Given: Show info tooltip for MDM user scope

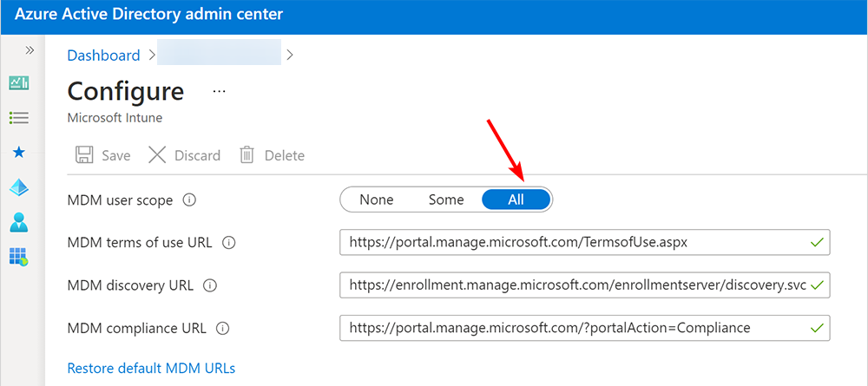Looking at the screenshot, I should click(x=189, y=200).
